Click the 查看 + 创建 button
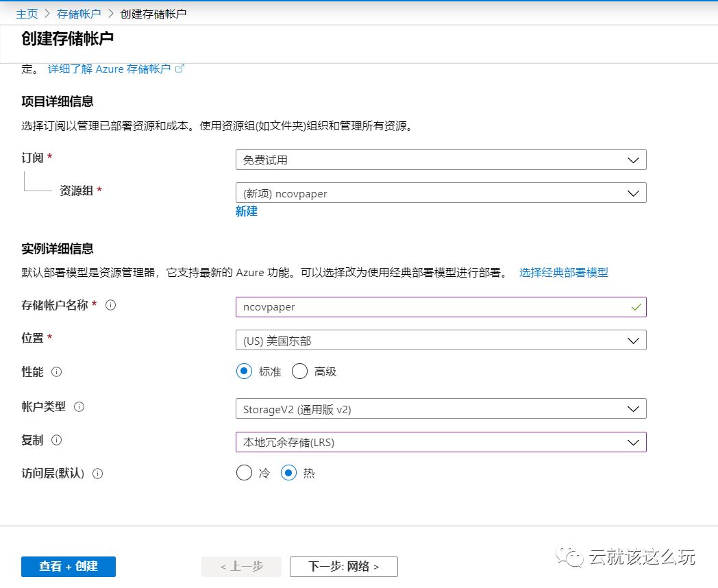 69,567
